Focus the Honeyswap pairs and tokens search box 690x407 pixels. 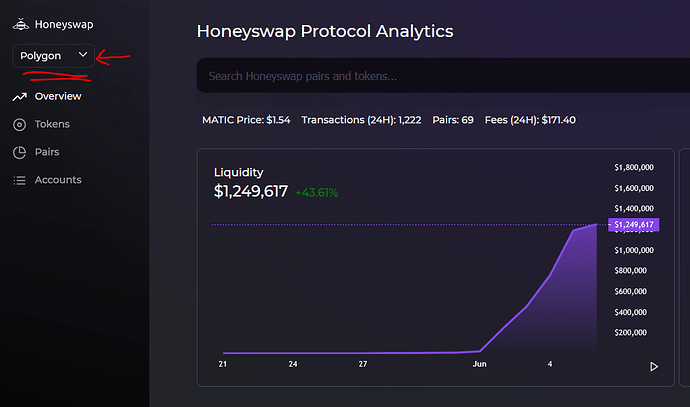tap(430, 76)
